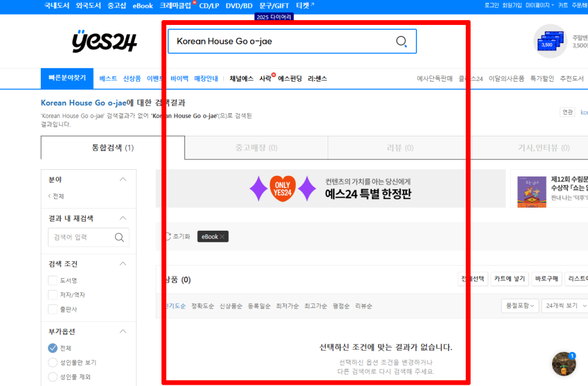Collapse the 부가옵션 section
The width and height of the screenshot is (588, 386).
click(x=122, y=332)
